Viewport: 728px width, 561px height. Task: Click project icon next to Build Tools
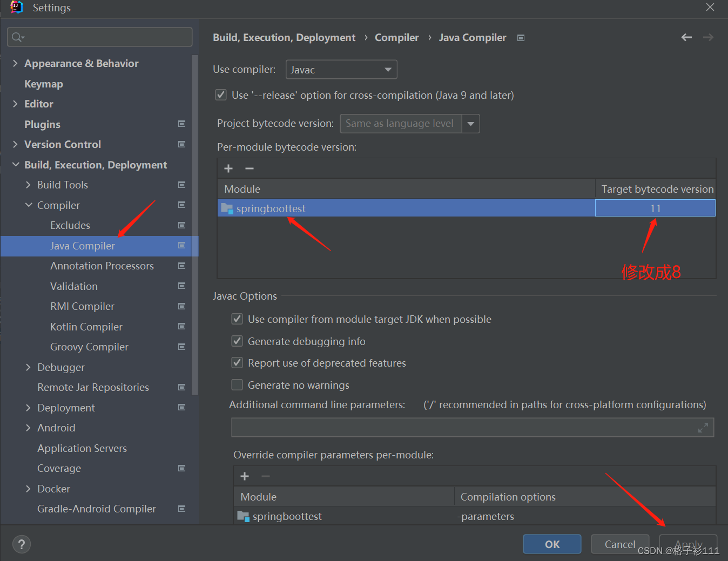[x=182, y=185]
